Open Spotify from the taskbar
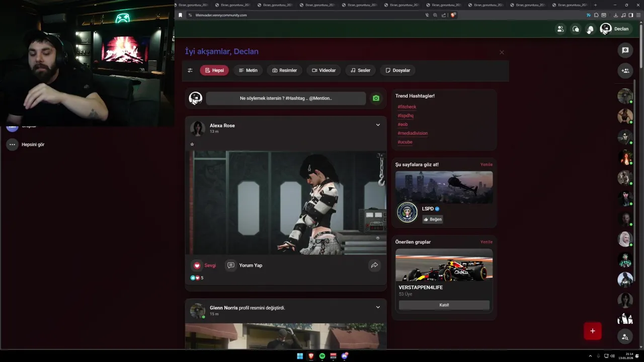Viewport: 644px width, 362px height. [x=322, y=356]
